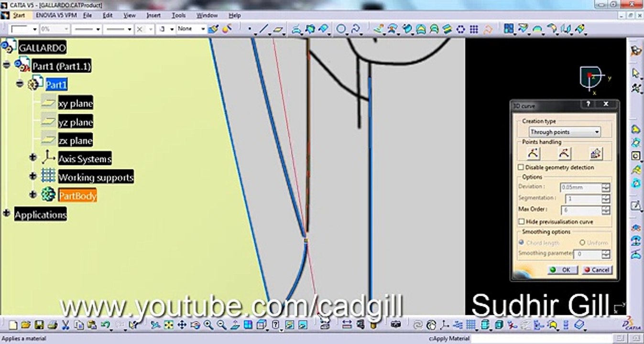Click the Print icon
Viewport: 644px width, 344px height.
(53, 325)
